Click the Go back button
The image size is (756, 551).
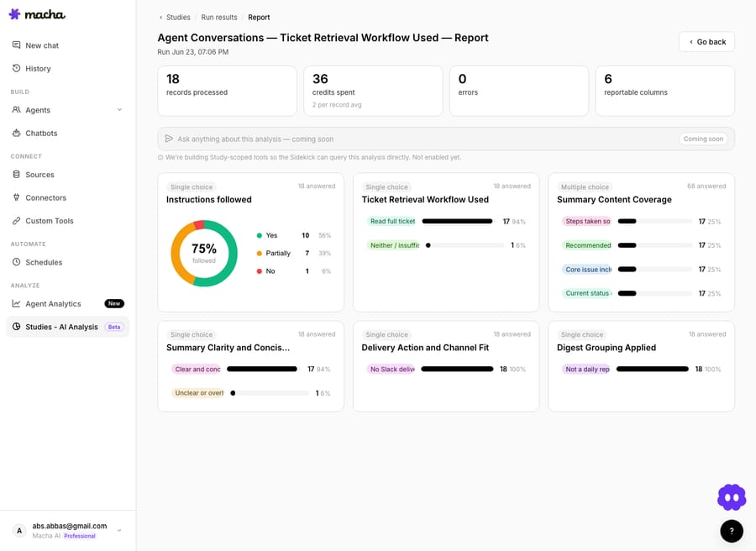point(706,42)
